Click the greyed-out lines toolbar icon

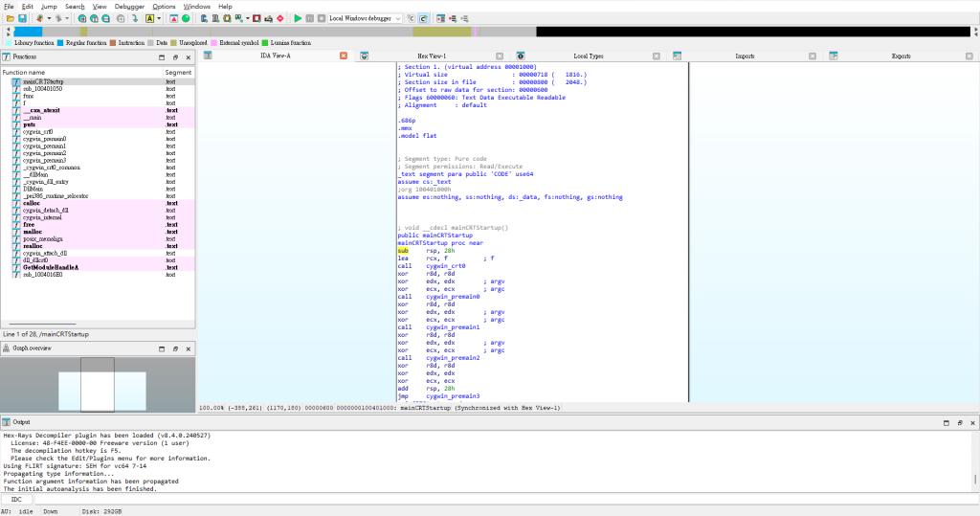(x=464, y=19)
